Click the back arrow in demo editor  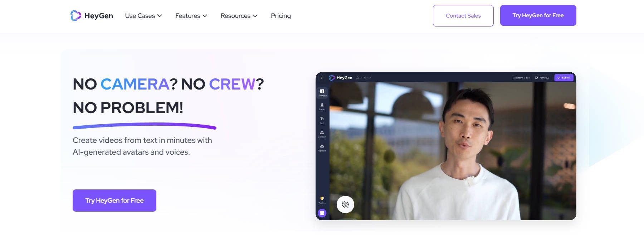(322, 78)
